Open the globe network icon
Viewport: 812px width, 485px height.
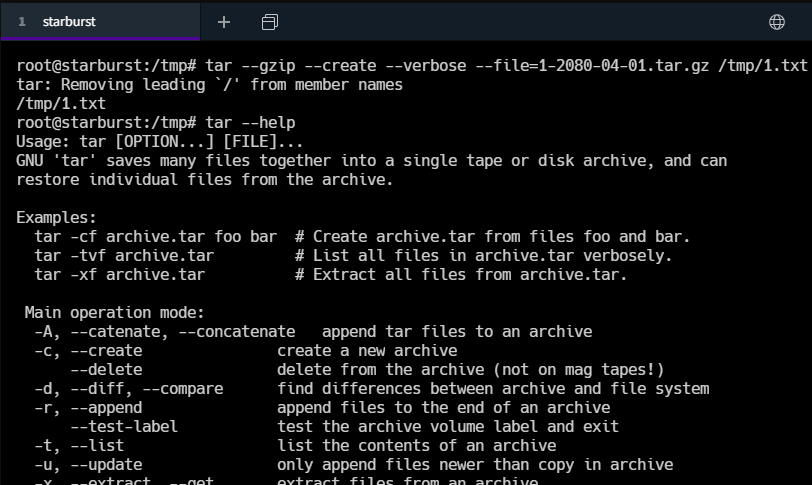click(x=777, y=22)
